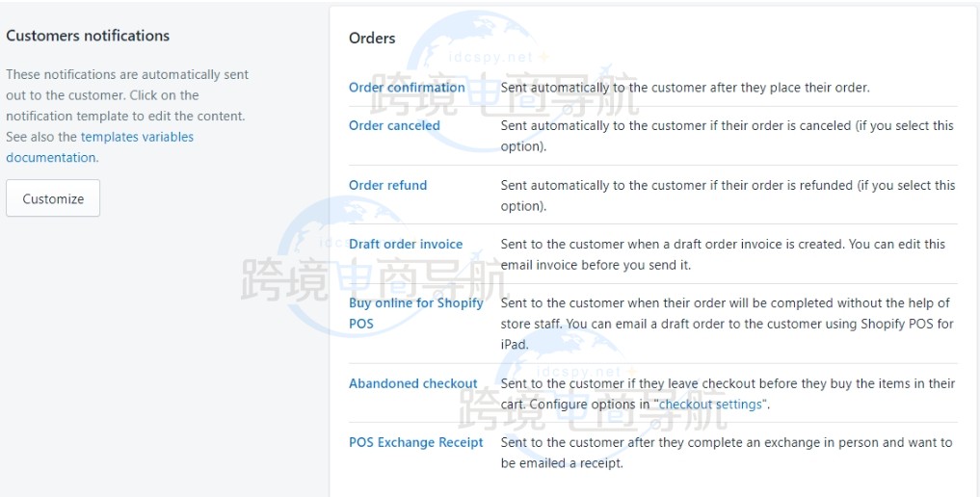980x497 pixels.
Task: Edit the POS Exchange Receipt template
Action: (416, 442)
